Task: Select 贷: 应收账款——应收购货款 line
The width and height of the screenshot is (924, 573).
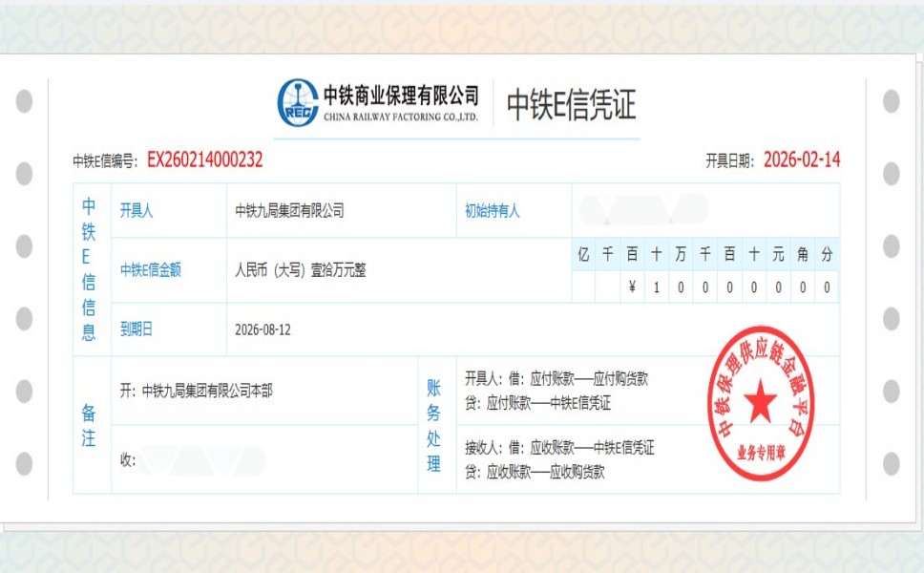Action: [x=535, y=472]
